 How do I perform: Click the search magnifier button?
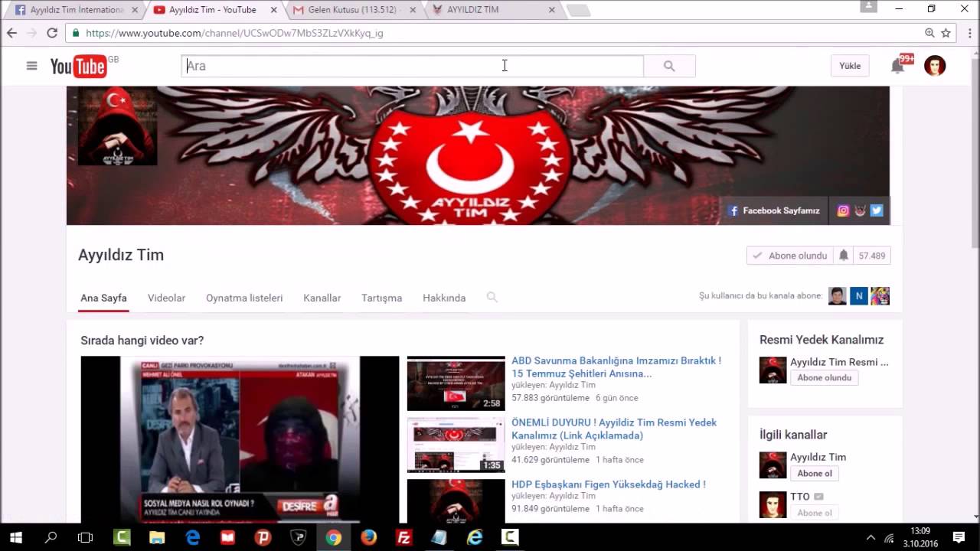pos(669,66)
